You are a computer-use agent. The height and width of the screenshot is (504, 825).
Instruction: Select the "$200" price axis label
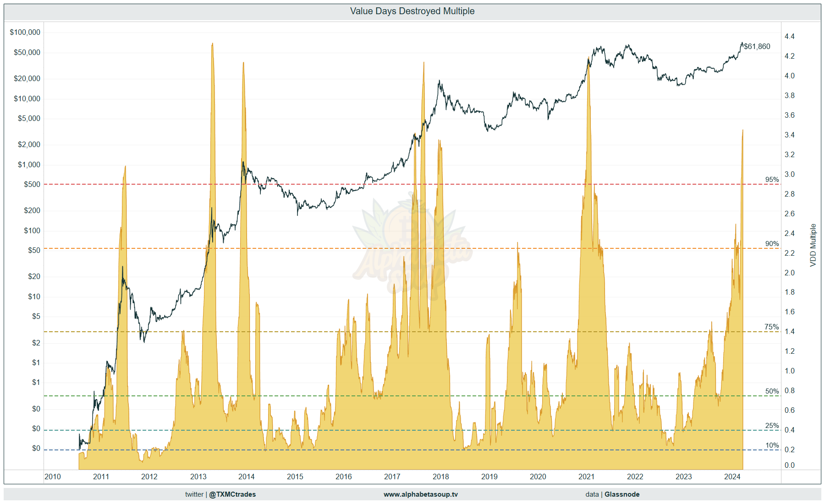click(x=32, y=210)
